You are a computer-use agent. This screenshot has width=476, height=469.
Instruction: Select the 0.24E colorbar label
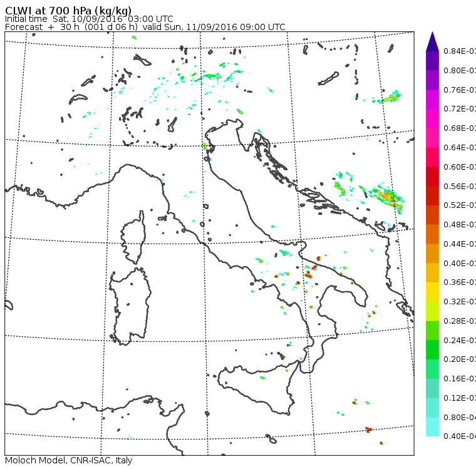[460, 340]
